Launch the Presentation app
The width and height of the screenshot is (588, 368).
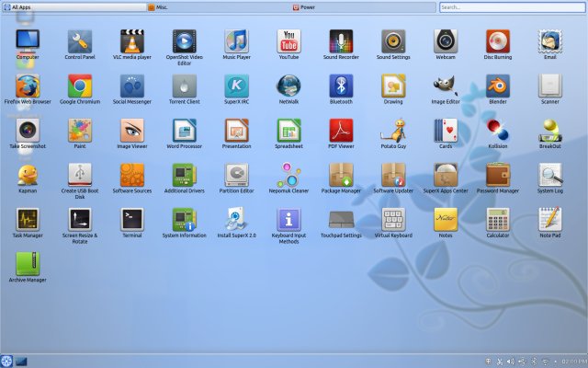(x=236, y=131)
